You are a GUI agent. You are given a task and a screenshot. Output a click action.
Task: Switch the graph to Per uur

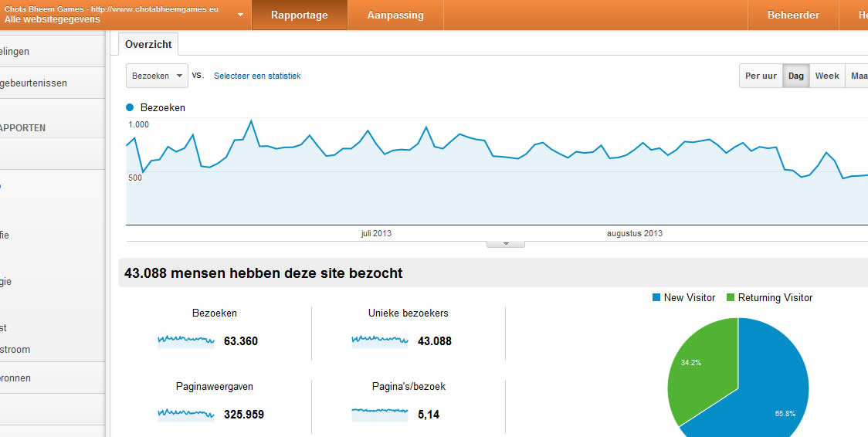(x=761, y=76)
